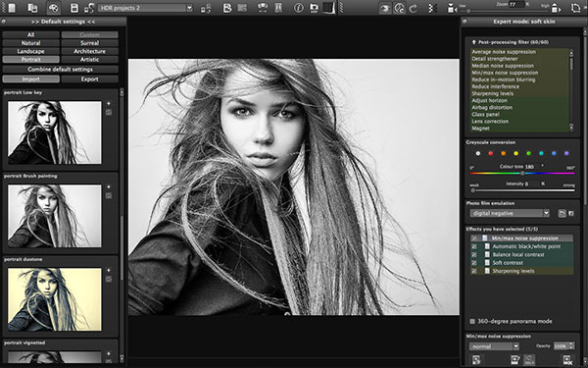Open HDR projects 2 dropdown

[145, 8]
